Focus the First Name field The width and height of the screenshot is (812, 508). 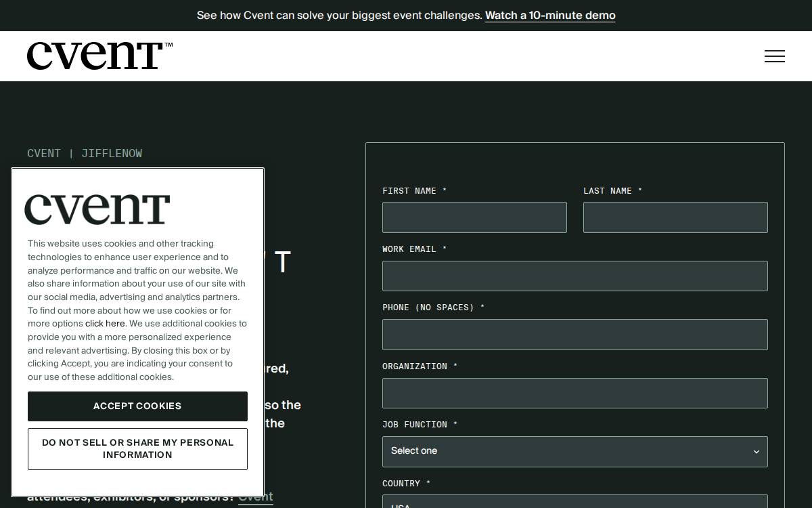(x=474, y=217)
